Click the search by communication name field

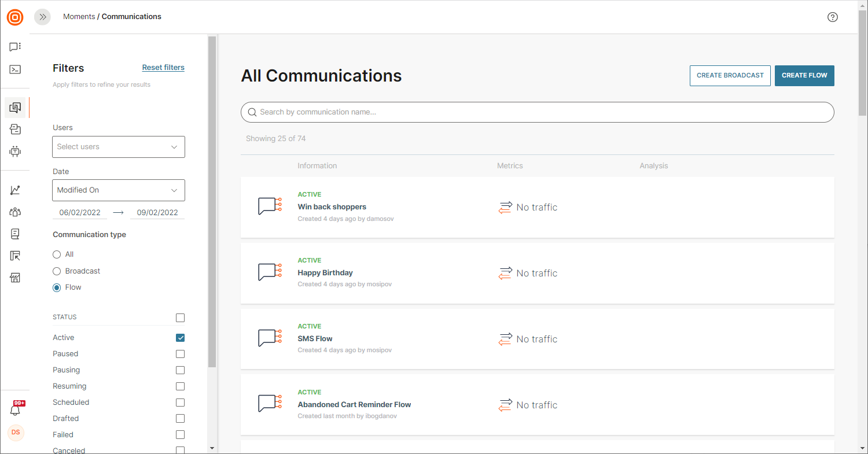pos(537,112)
